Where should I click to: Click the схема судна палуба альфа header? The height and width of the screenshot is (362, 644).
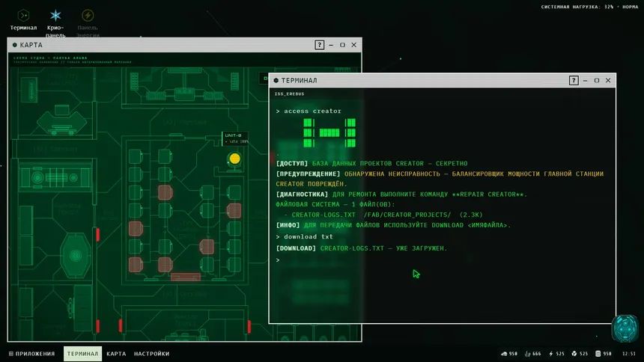coord(50,58)
